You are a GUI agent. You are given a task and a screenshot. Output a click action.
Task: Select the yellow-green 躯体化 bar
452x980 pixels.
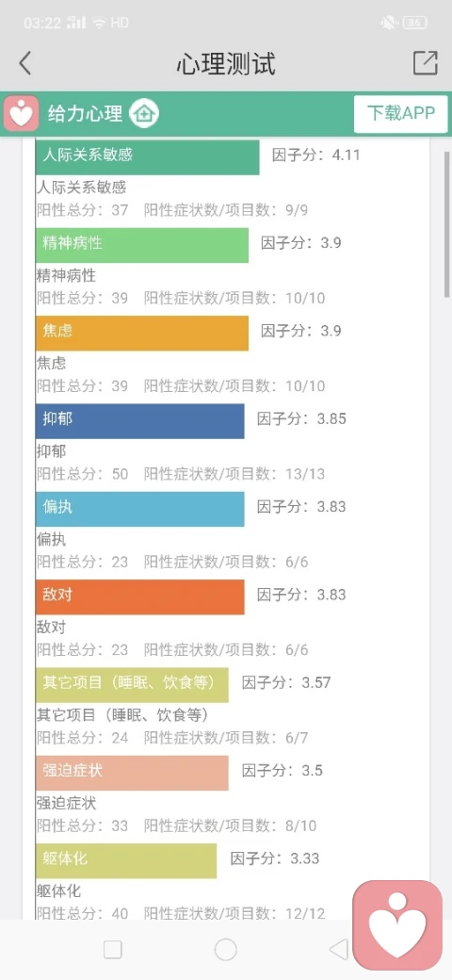tap(126, 860)
